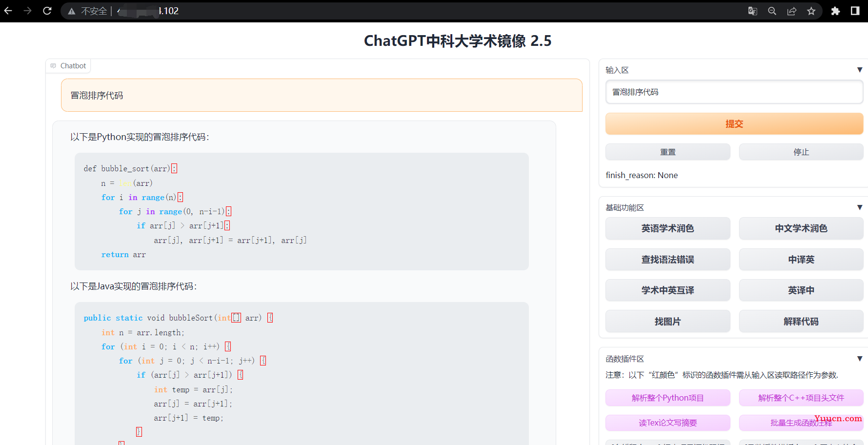This screenshot has width=868, height=445.
Task: Click code line for j in range(0, n-i-1)
Action: click(175, 212)
